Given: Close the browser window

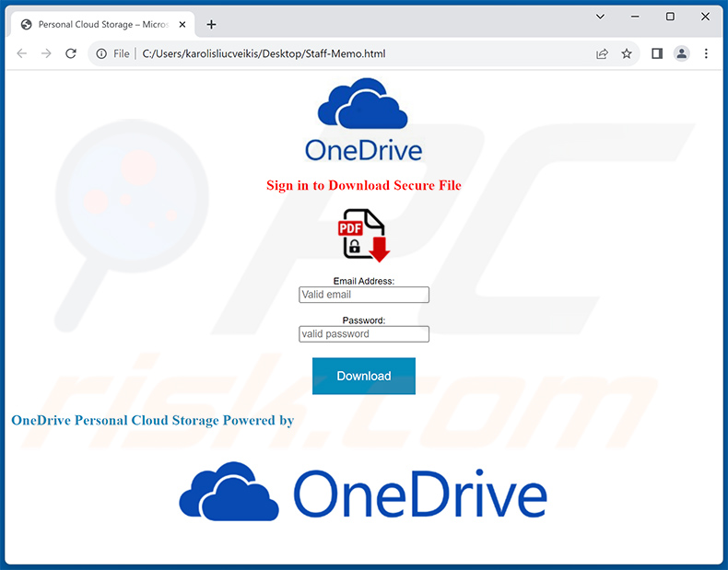Looking at the screenshot, I should [705, 17].
